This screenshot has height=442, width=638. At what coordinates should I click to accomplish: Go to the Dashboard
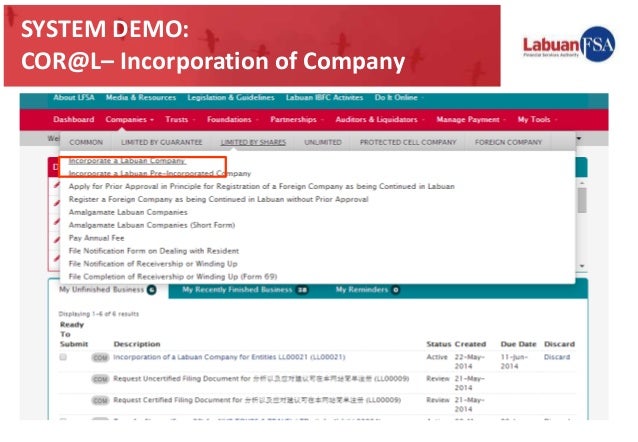pyautogui.click(x=74, y=120)
